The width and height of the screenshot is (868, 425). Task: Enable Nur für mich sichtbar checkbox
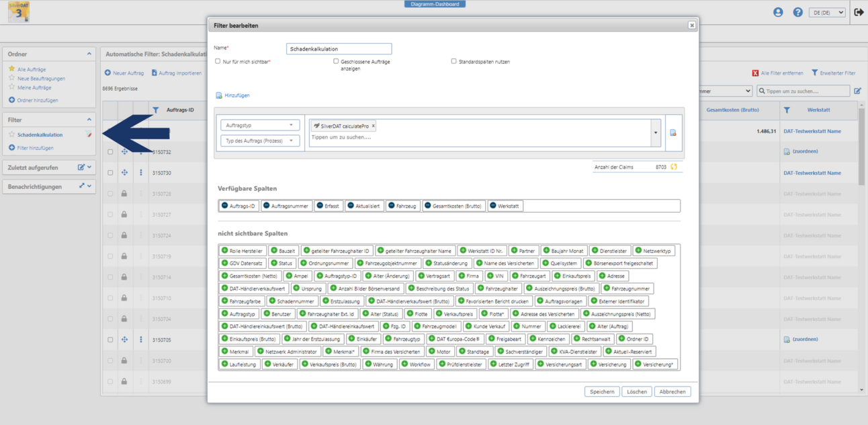218,61
